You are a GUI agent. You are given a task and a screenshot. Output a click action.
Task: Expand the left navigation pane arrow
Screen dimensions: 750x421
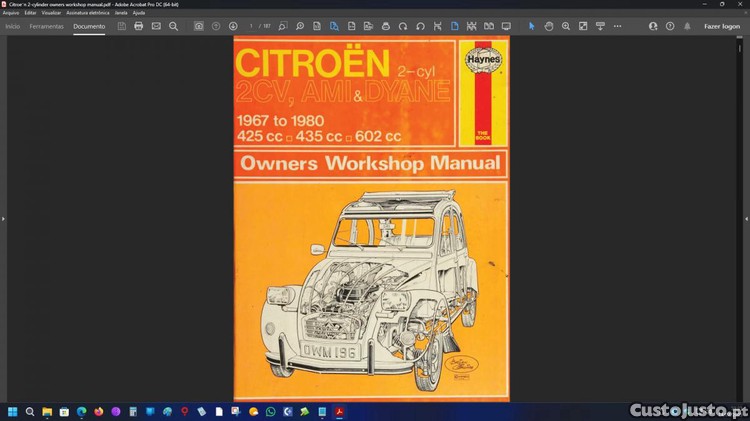point(4,218)
